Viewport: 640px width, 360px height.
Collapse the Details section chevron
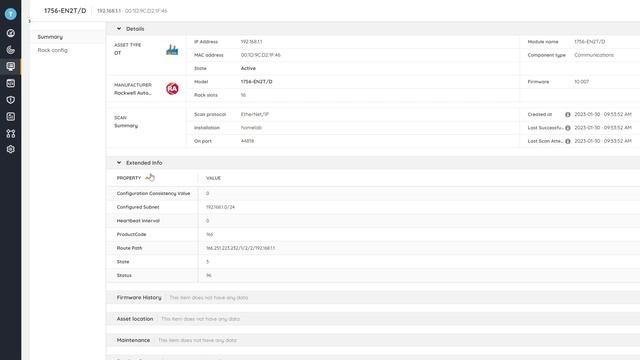[119, 29]
